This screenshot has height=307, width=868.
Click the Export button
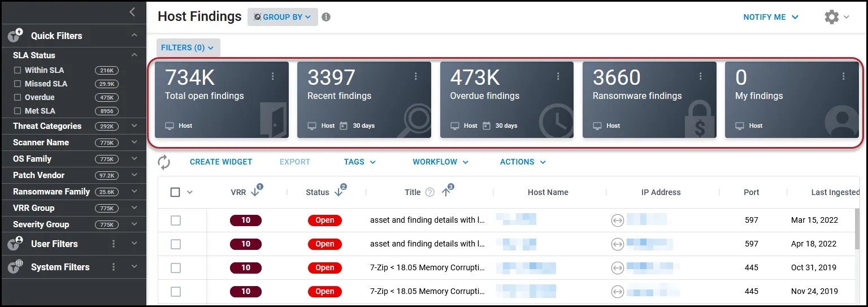pos(295,162)
